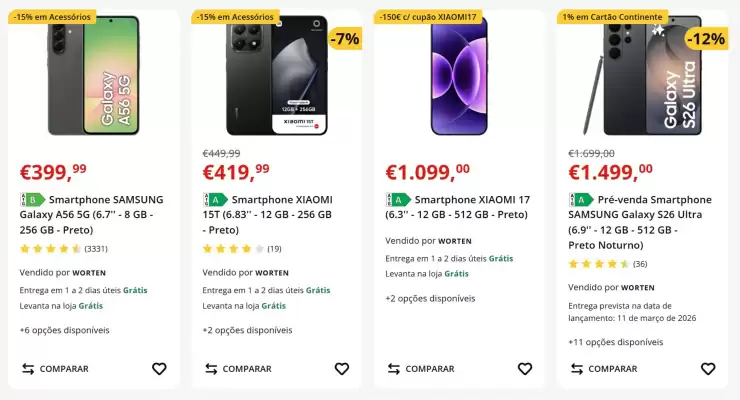Image resolution: width=740 pixels, height=400 pixels.
Task: Enable compare on Galaxy S26 Ultra
Action: click(604, 369)
